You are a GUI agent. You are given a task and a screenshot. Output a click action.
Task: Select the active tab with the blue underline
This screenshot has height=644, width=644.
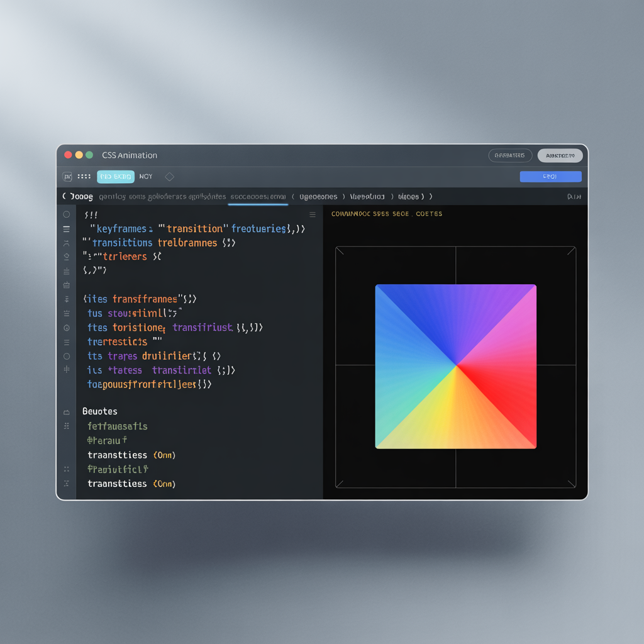(x=258, y=197)
